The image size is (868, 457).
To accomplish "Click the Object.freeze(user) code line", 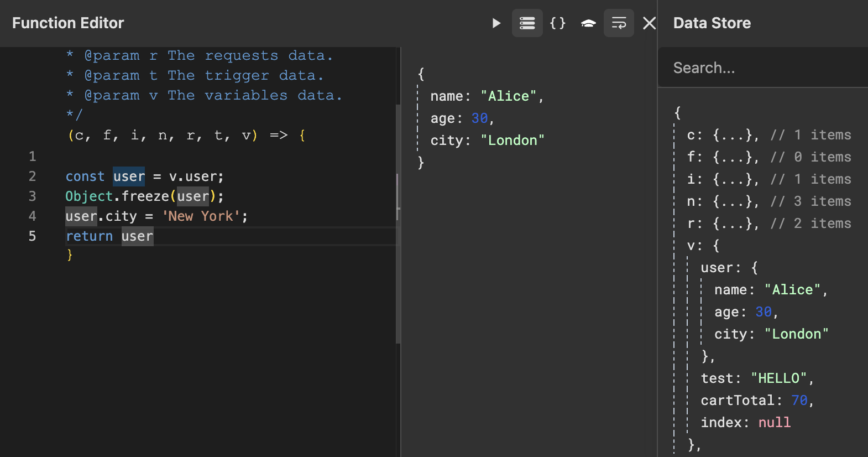I will click(x=144, y=196).
